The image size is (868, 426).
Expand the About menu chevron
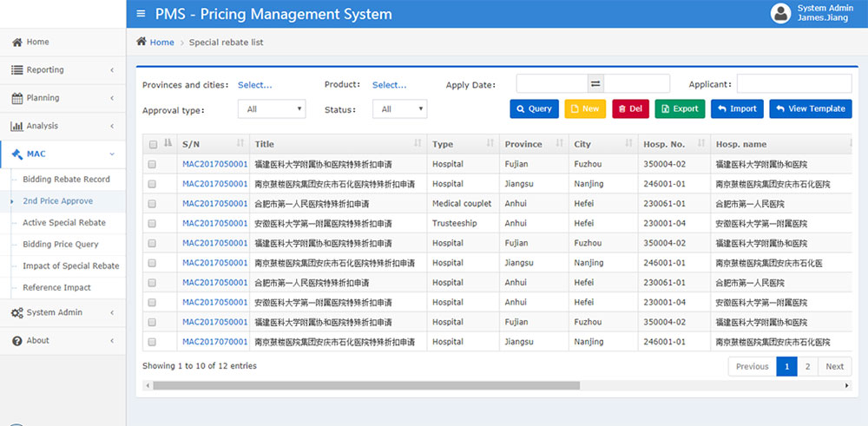coord(112,341)
